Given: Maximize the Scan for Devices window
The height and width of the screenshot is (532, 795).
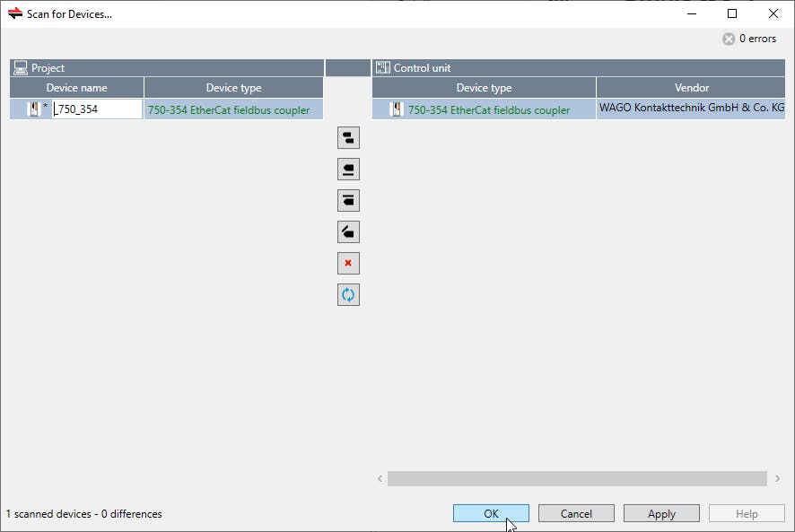Looking at the screenshot, I should (x=732, y=13).
